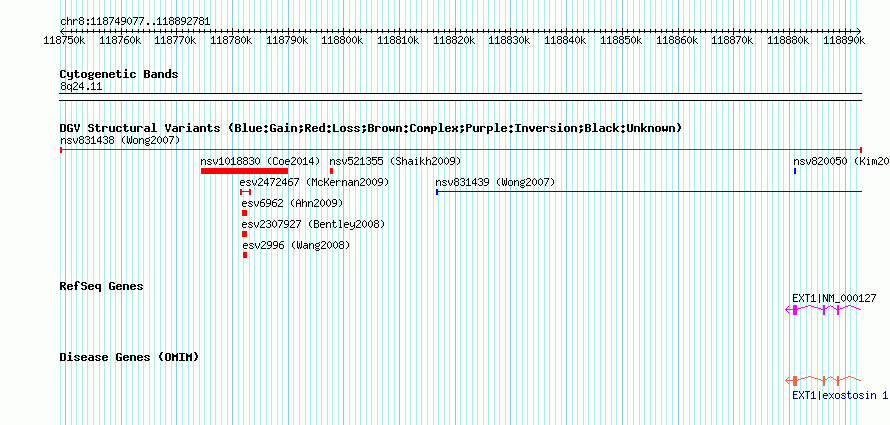Click the red esv2996 marker

(245, 255)
